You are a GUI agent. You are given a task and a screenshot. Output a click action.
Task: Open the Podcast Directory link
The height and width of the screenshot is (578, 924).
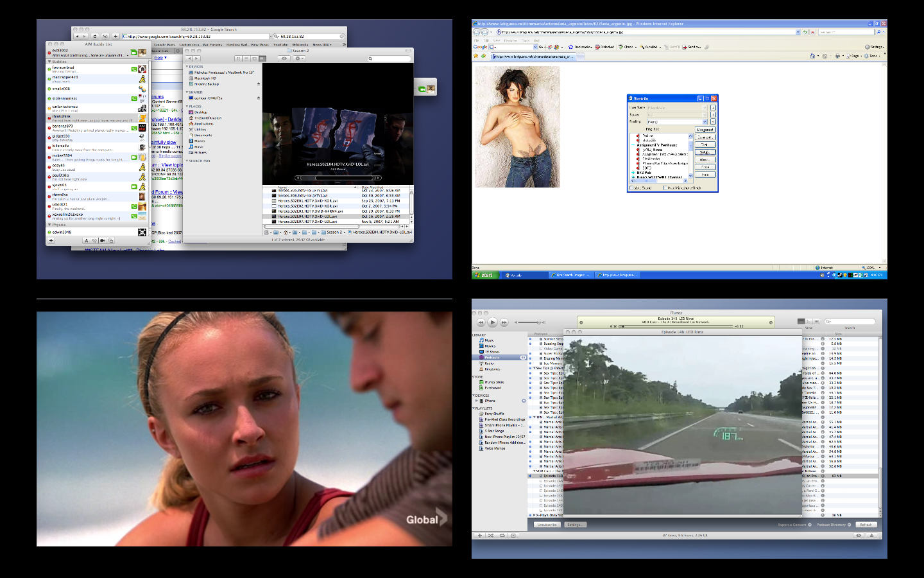point(834,525)
